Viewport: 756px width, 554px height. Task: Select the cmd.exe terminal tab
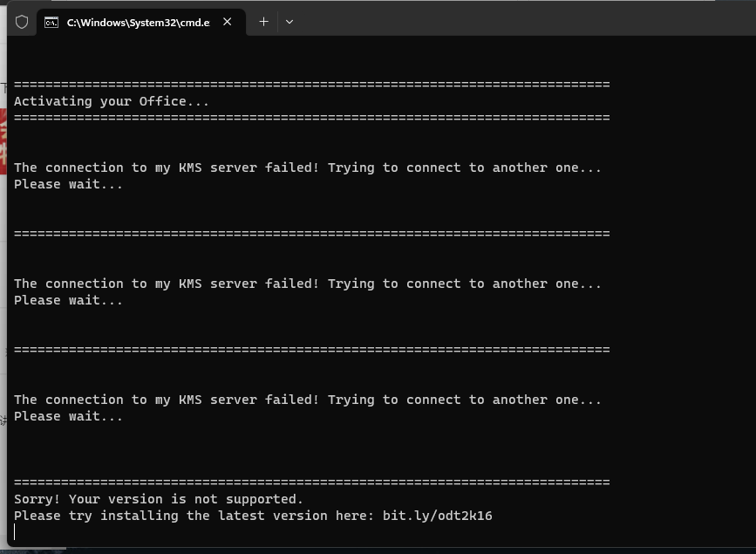tap(141, 22)
